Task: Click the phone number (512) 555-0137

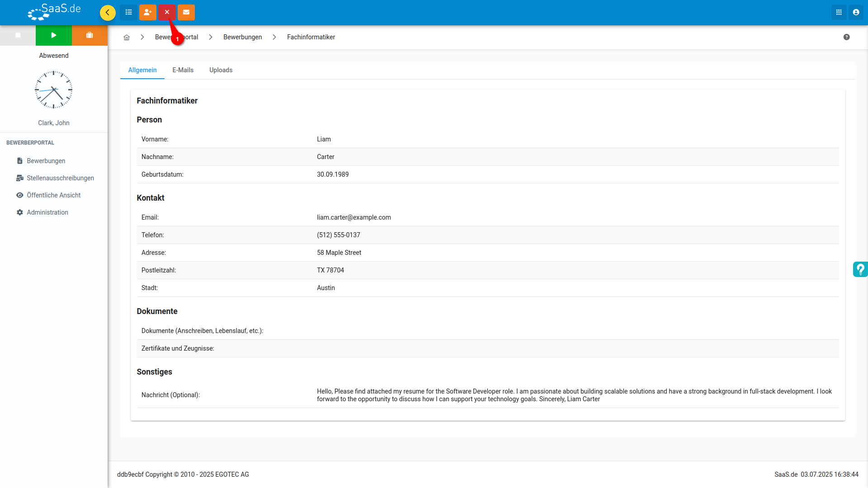Action: 339,235
